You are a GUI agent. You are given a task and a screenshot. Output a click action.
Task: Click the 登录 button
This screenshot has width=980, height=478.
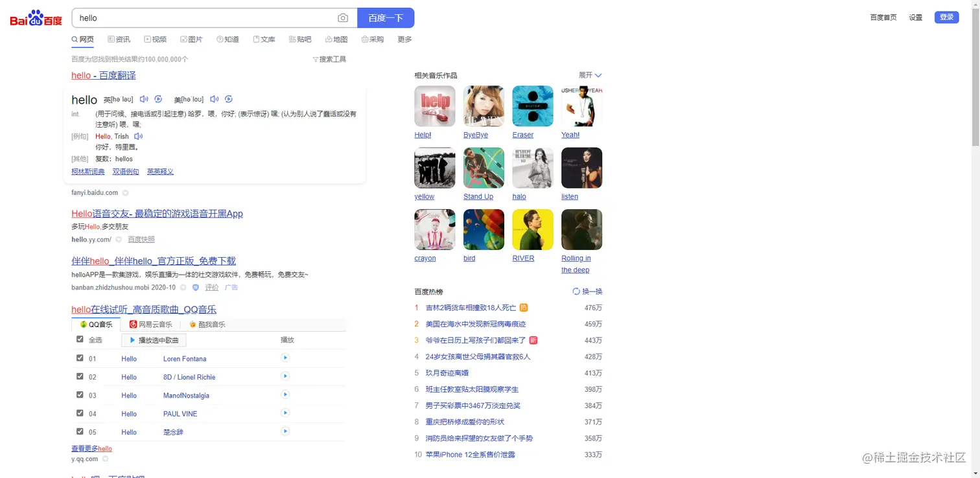(x=946, y=17)
